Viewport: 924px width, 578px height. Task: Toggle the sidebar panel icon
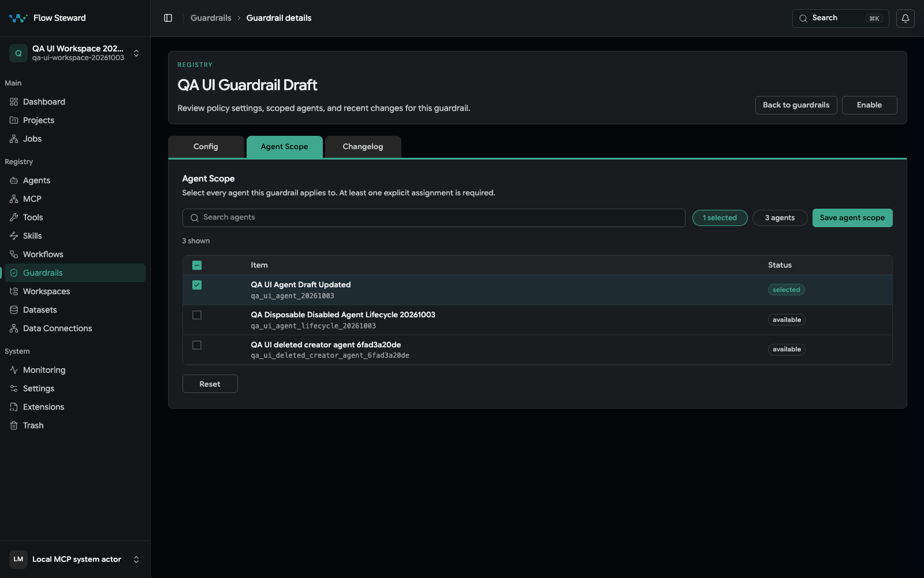point(168,18)
